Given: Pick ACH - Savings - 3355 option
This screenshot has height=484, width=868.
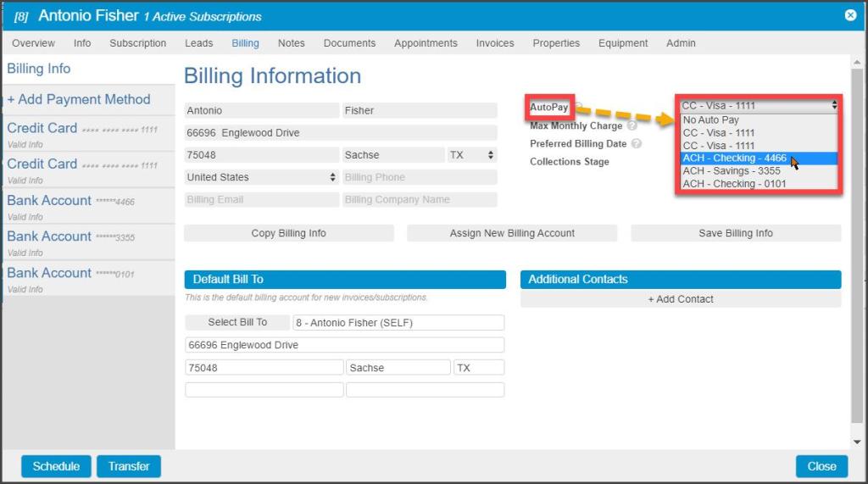Looking at the screenshot, I should click(732, 171).
